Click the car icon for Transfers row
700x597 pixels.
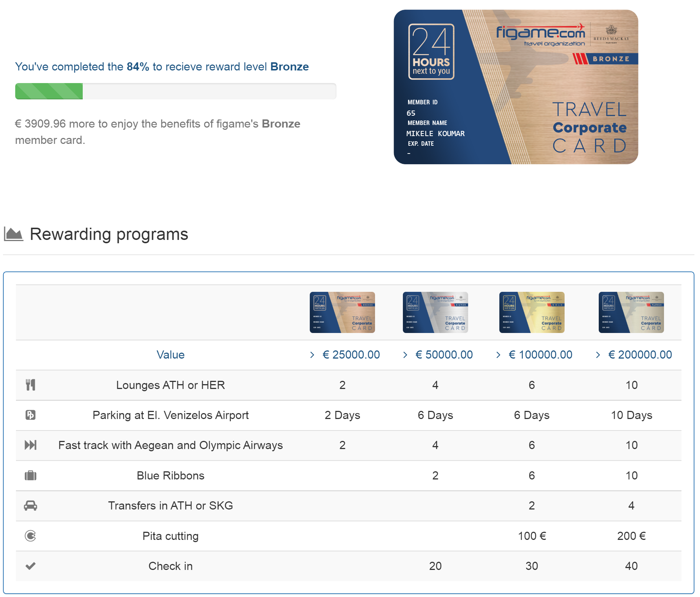(x=30, y=505)
